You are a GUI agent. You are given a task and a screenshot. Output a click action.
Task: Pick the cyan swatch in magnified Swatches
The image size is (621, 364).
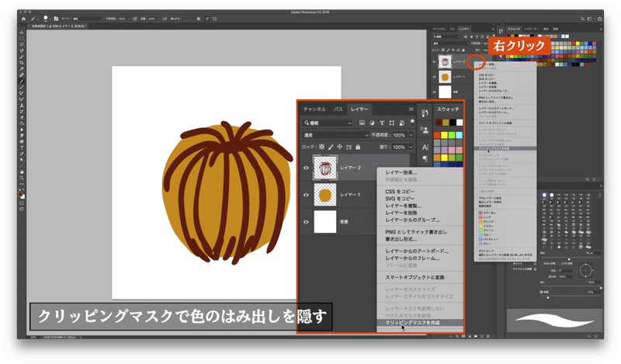(459, 135)
